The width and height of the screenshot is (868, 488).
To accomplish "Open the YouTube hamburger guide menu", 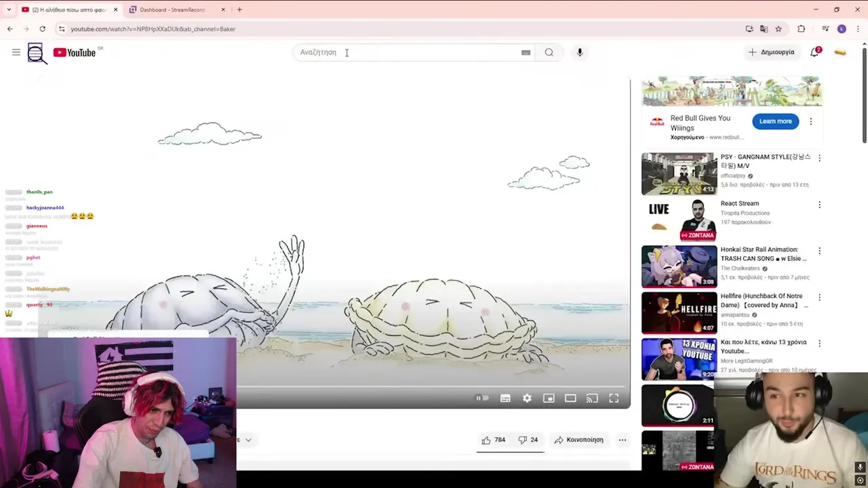I will point(16,52).
